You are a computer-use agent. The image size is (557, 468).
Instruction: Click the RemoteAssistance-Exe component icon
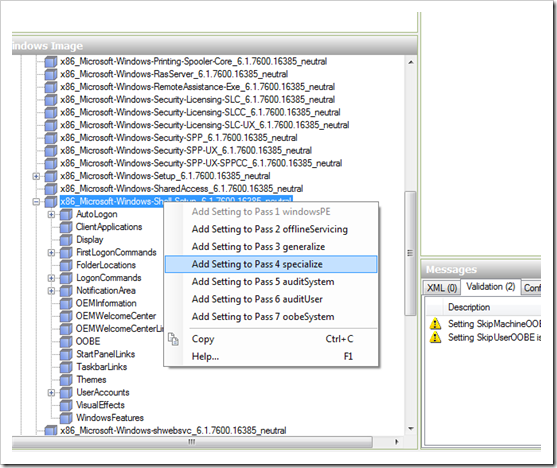pyautogui.click(x=50, y=87)
